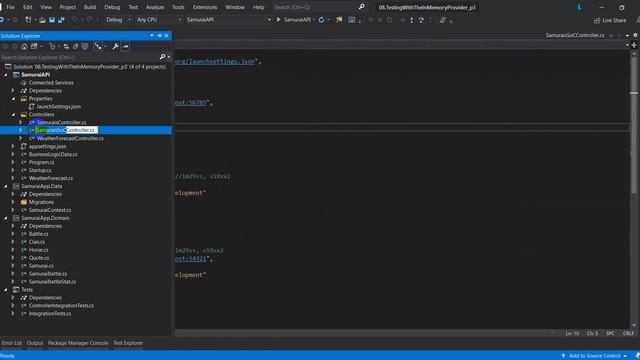Click the Live Share icon
Image resolution: width=640 pixels, height=360 pixels.
(x=597, y=20)
